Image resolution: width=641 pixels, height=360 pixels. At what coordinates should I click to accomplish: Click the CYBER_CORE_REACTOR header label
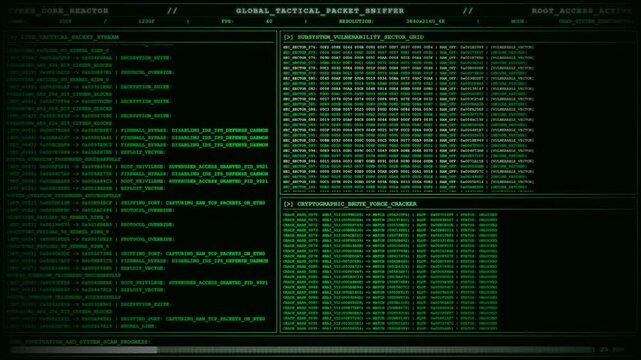coord(58,11)
